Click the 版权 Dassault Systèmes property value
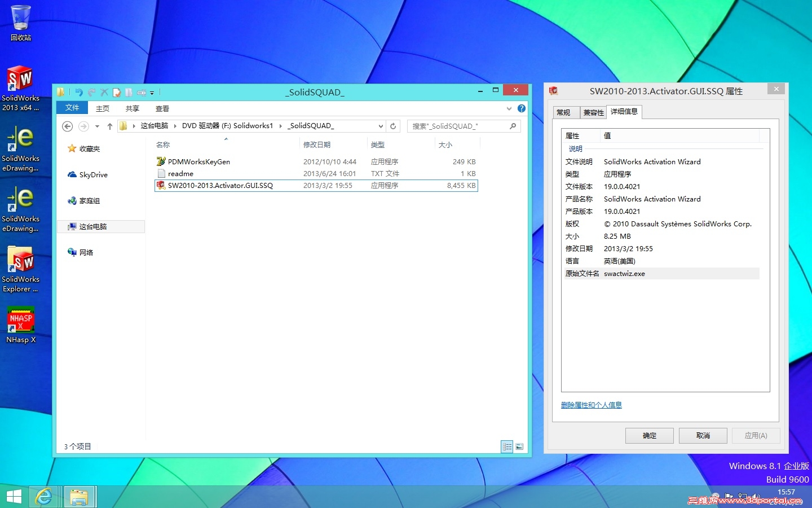The width and height of the screenshot is (812, 508). tap(678, 224)
